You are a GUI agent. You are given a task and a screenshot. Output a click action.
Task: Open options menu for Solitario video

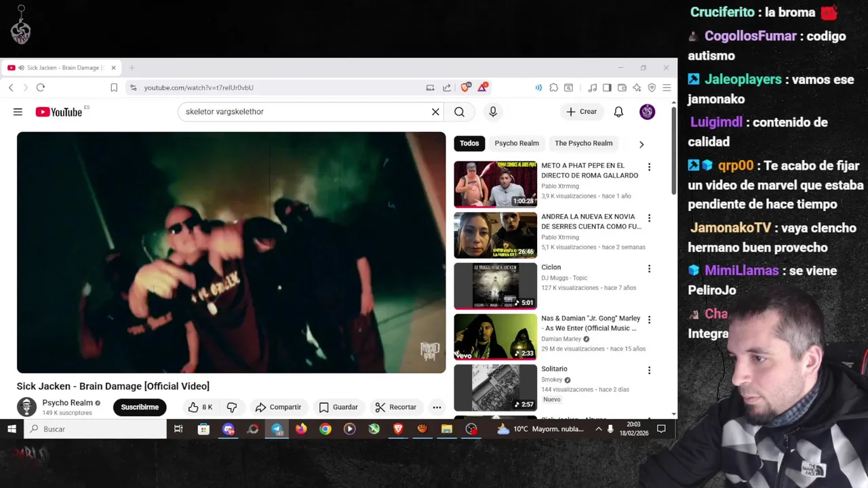(649, 371)
